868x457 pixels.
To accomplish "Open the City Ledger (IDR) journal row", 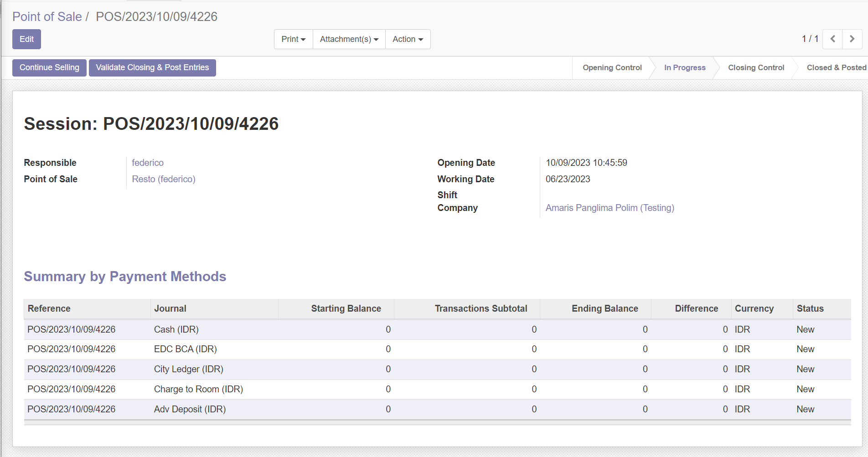I will pos(437,370).
